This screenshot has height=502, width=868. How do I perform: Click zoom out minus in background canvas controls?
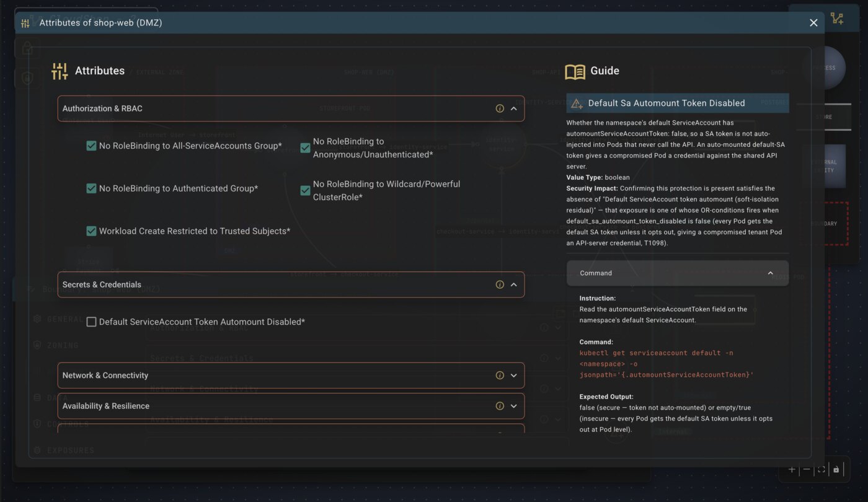click(807, 469)
